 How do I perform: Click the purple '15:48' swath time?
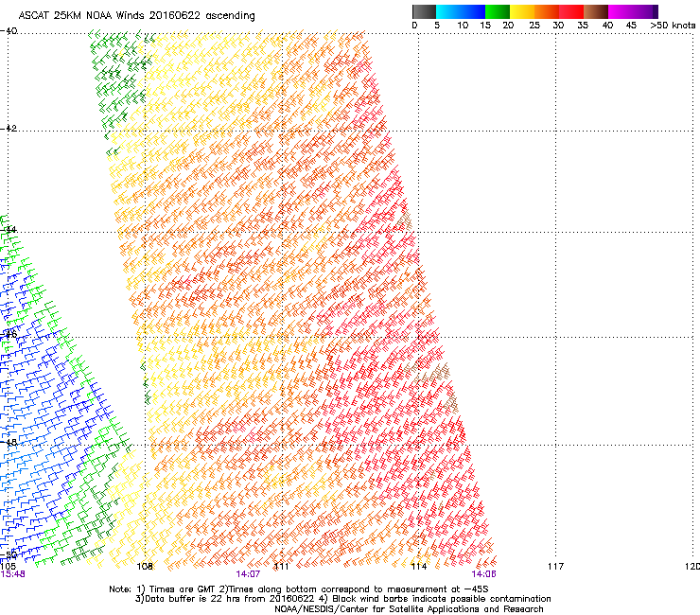pos(12,574)
